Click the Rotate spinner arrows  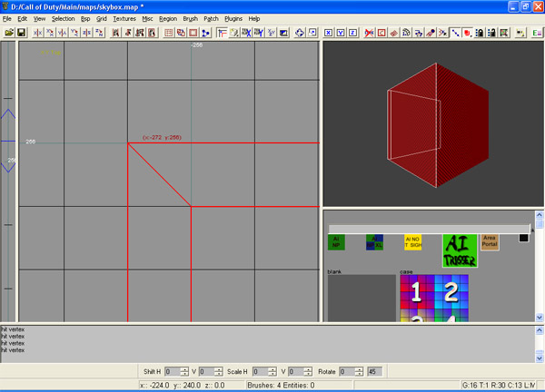pyautogui.click(x=359, y=371)
